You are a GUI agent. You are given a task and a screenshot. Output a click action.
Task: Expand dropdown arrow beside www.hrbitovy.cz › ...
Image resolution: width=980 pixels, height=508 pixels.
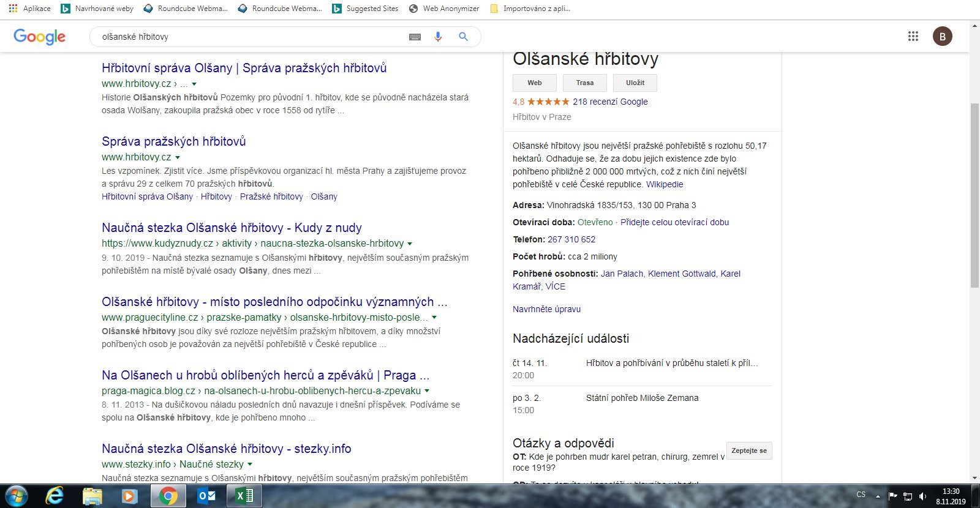tap(194, 84)
